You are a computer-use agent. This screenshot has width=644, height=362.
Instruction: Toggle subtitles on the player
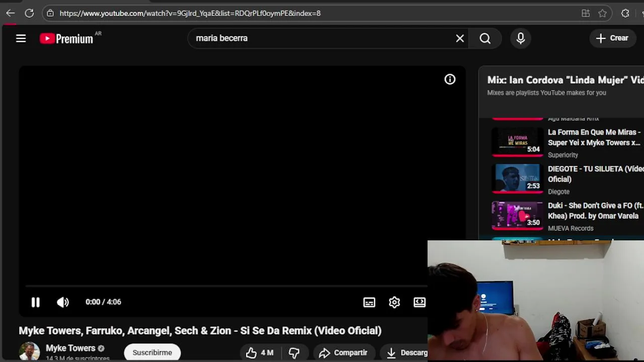(369, 302)
